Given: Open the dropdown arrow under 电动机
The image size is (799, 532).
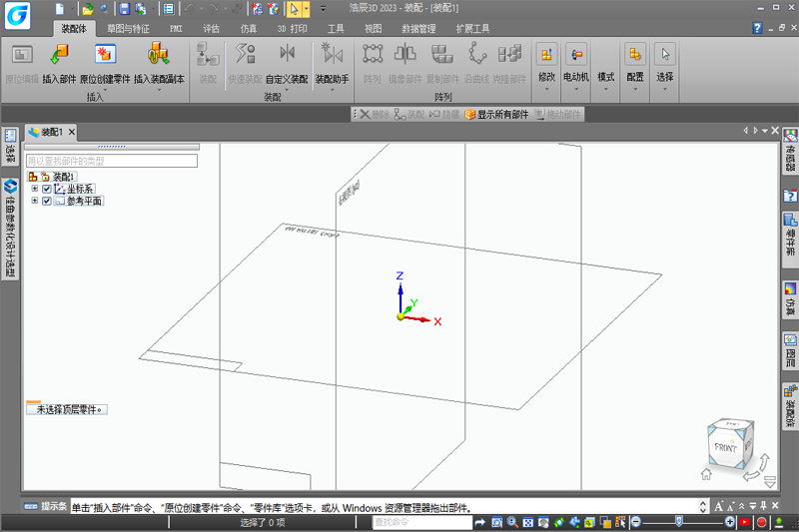Looking at the screenshot, I should pos(576,89).
